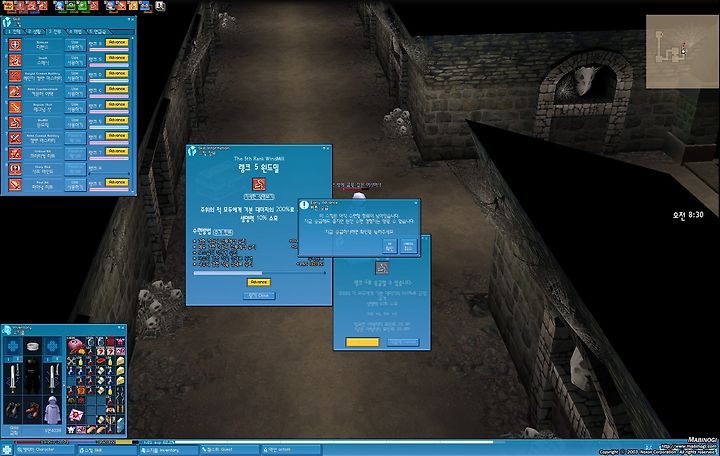Click yellow button in rank advance window
The width and height of the screenshot is (720, 456).
coord(362,343)
